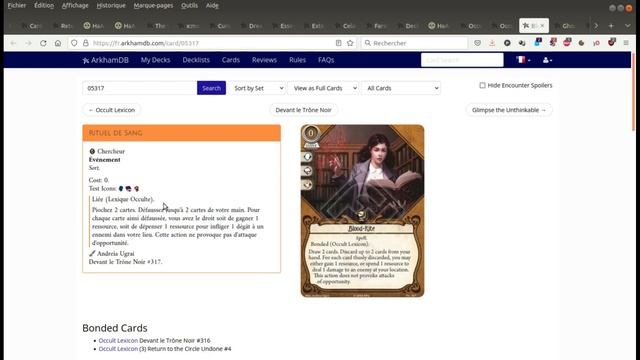Open FAQs in the navbar
The width and height of the screenshot is (640, 360).
point(326,60)
